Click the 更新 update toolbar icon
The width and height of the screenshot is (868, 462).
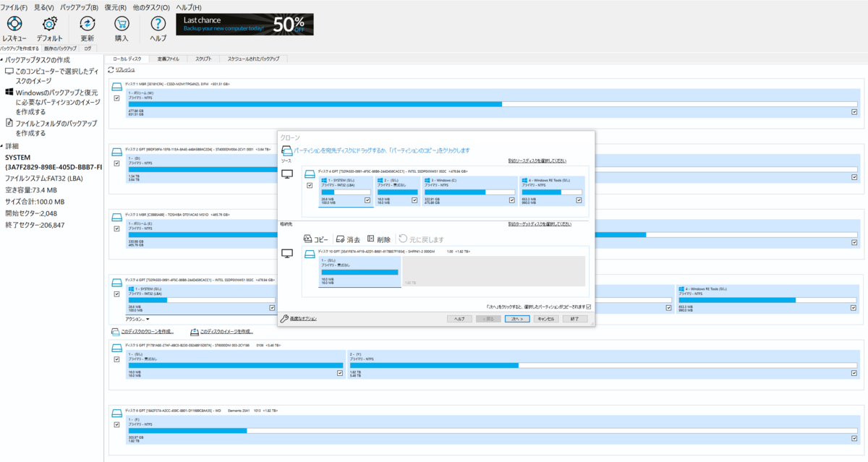(87, 24)
